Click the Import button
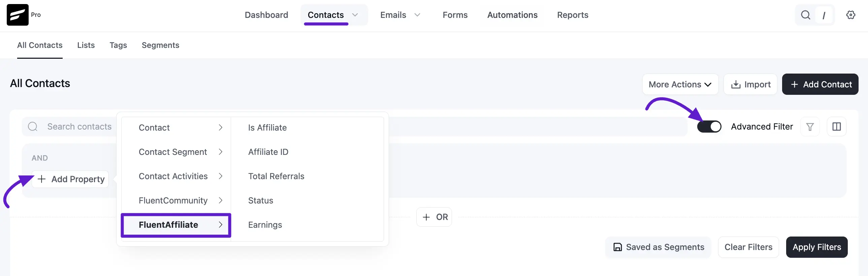 pyautogui.click(x=750, y=84)
